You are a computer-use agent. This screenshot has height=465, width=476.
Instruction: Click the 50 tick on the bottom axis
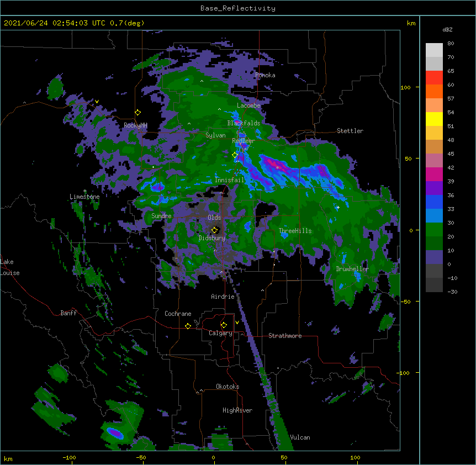pos(284,458)
